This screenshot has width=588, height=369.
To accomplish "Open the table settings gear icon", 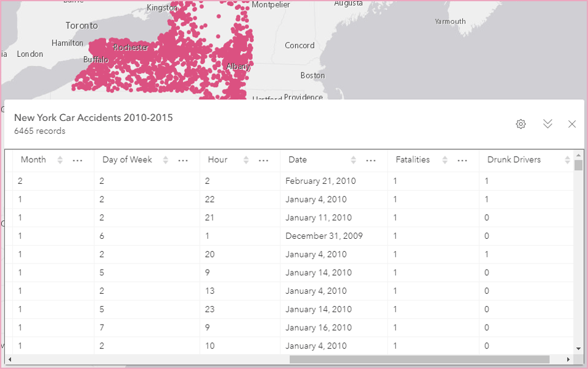I will [521, 124].
